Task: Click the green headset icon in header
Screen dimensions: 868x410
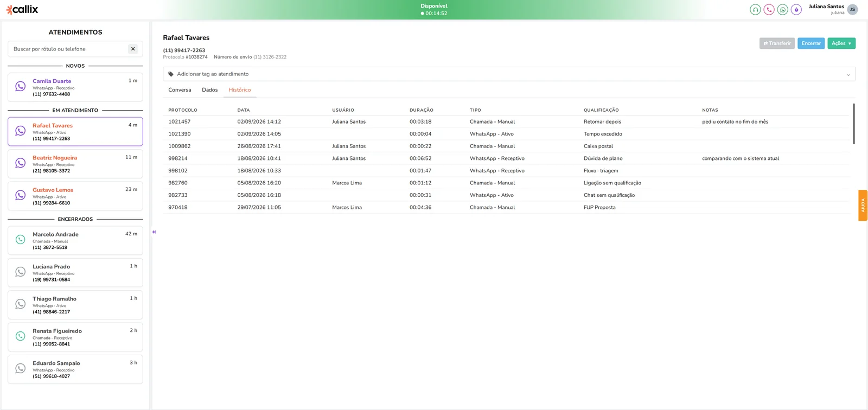Action: [755, 10]
